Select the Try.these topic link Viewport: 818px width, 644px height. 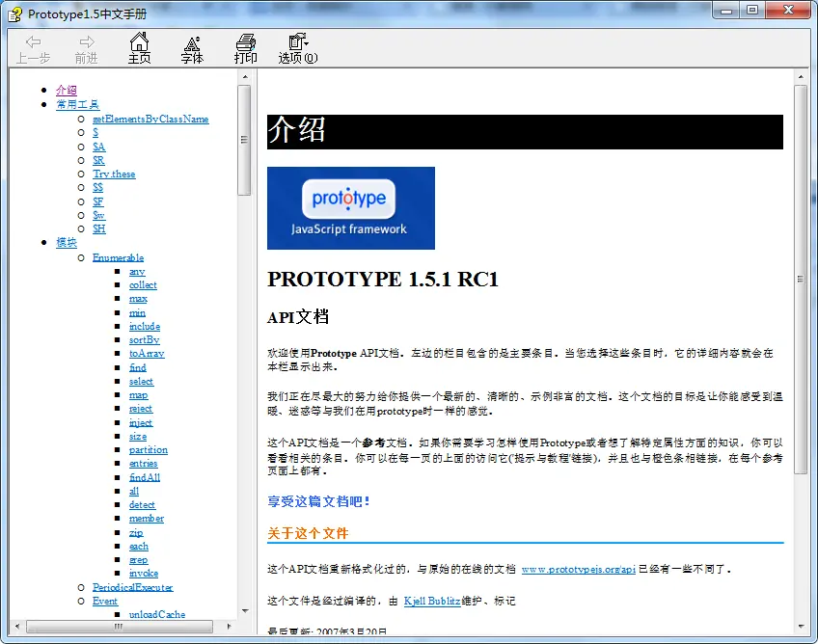pos(114,174)
